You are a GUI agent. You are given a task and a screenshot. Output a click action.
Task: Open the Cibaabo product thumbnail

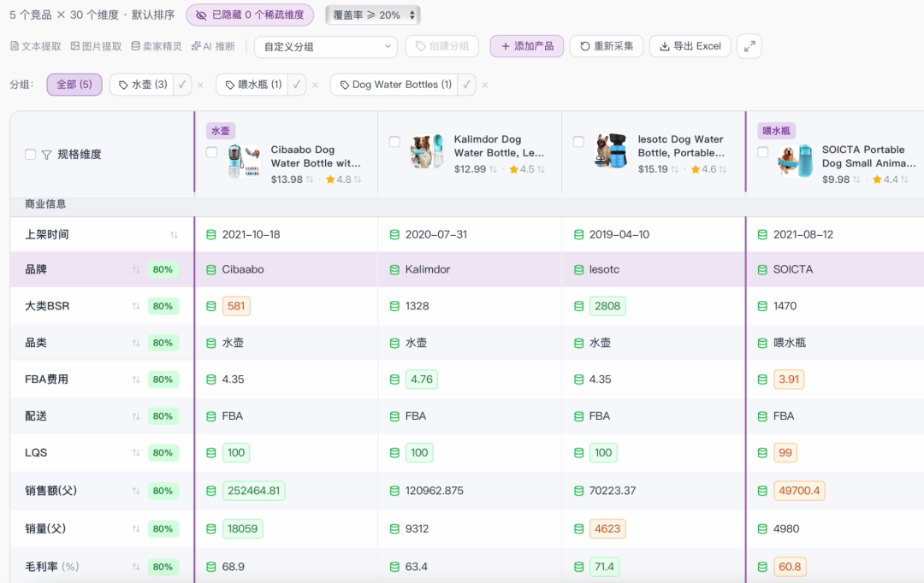(x=244, y=161)
